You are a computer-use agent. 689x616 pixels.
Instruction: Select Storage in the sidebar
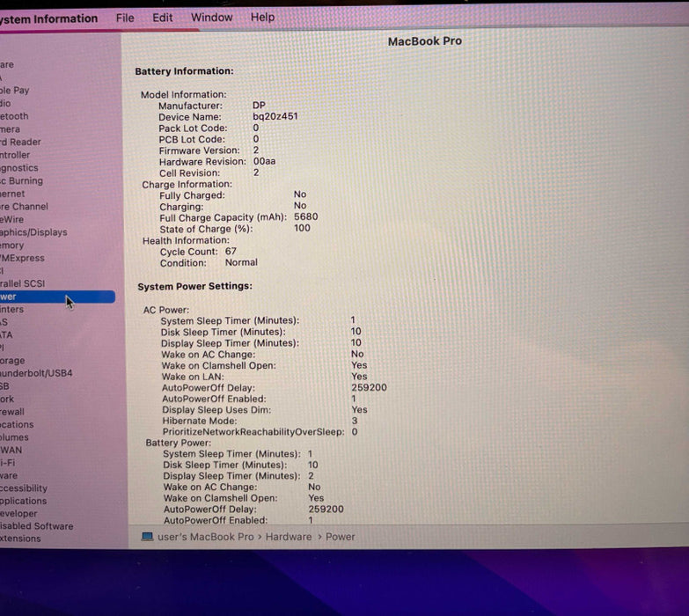pyautogui.click(x=12, y=361)
